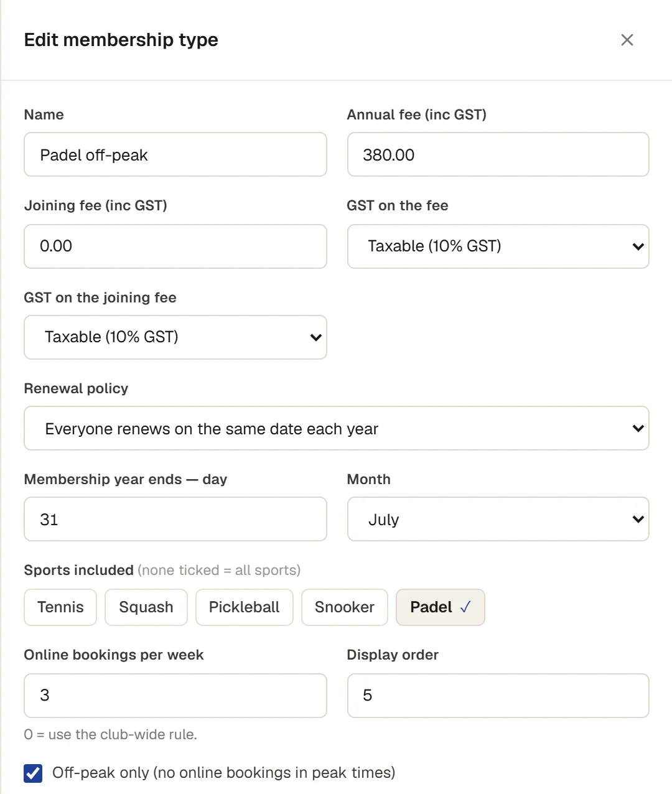This screenshot has height=794, width=672.
Task: Toggle the Squash sport chip
Action: (x=146, y=607)
